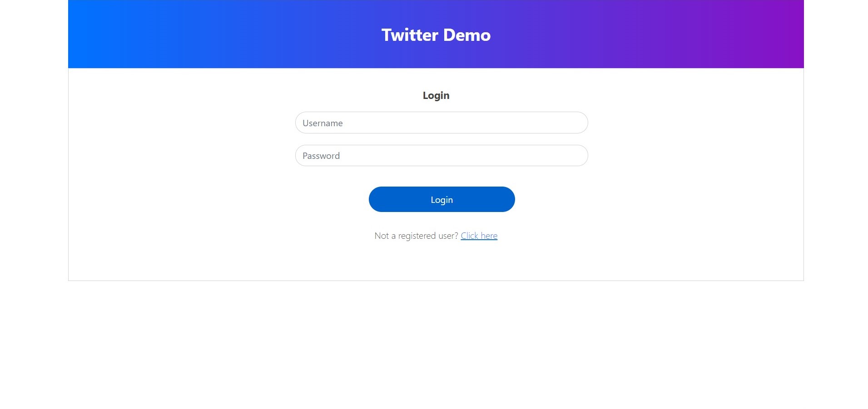Click the blue Login button
This screenshot has height=409, width=868.
pyautogui.click(x=441, y=199)
